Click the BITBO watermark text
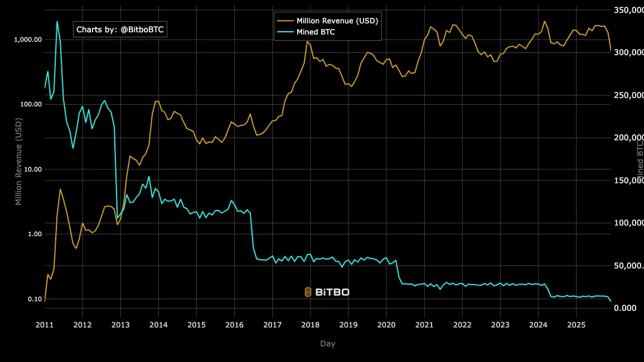Image resolution: width=644 pixels, height=362 pixels. pyautogui.click(x=332, y=292)
